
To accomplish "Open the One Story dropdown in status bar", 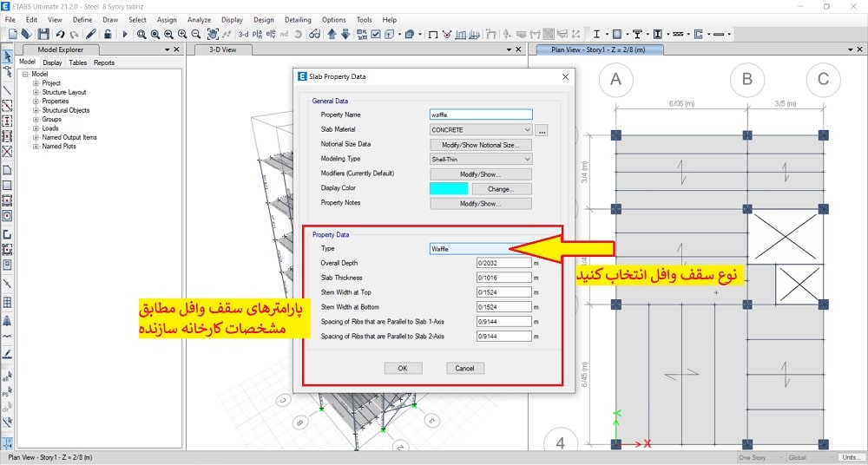I will click(x=761, y=458).
